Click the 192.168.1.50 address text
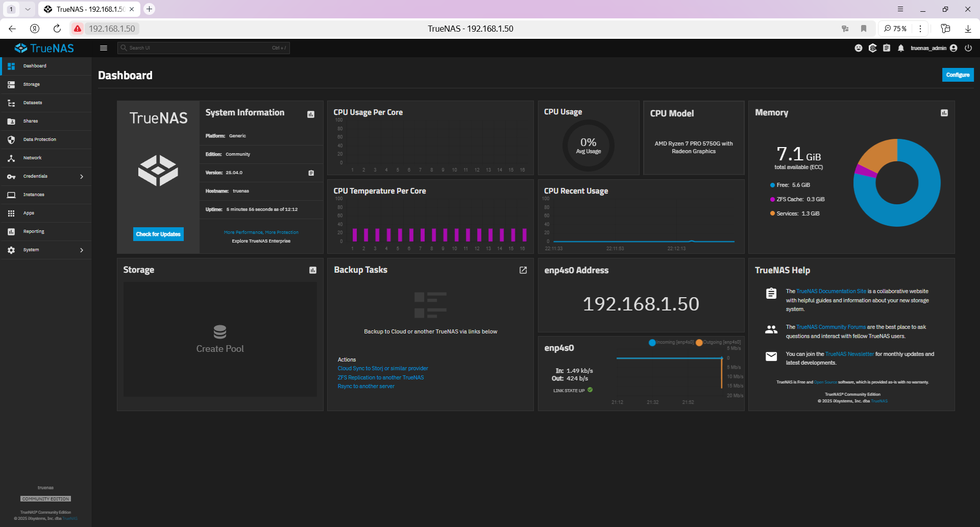 coord(641,304)
